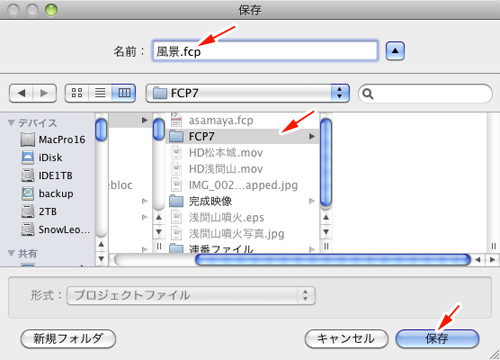Click the 保存 button
The height and width of the screenshot is (360, 500).
point(437,339)
